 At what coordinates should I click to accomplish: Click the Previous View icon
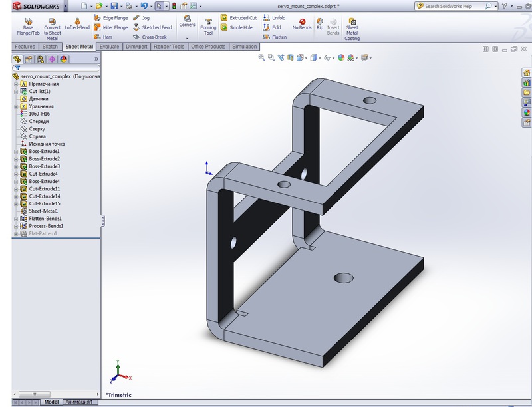[281, 57]
